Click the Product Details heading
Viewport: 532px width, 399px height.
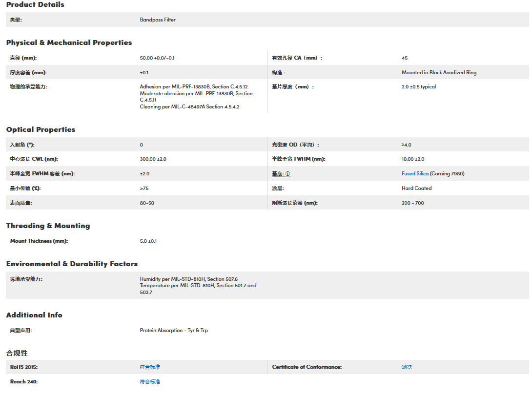[35, 5]
